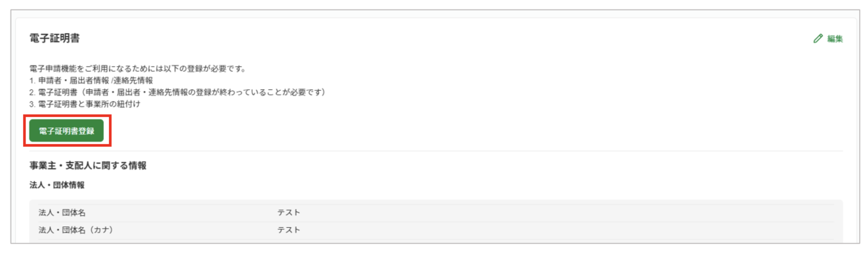Click the 事業主・支配人に関する情報 heading

[x=88, y=165]
